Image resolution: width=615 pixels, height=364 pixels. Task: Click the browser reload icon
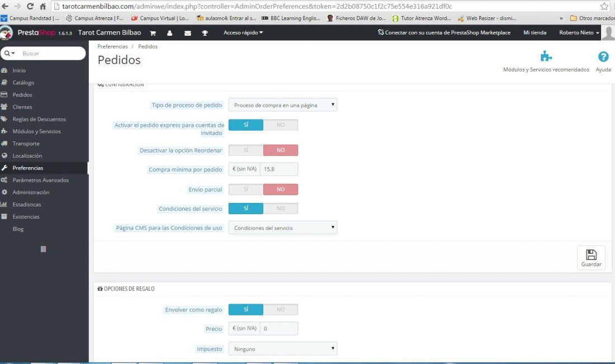click(x=30, y=6)
